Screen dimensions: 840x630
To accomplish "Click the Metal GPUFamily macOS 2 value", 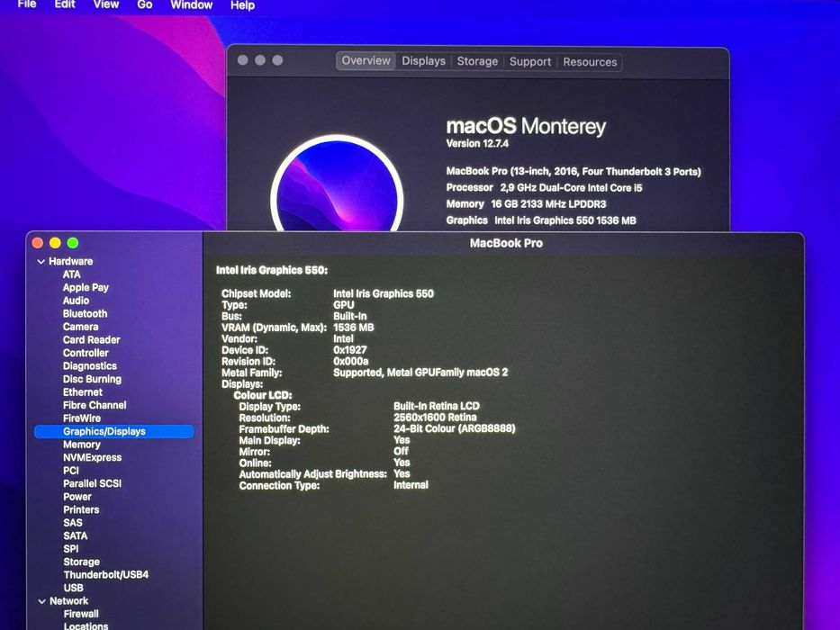I will (x=420, y=373).
